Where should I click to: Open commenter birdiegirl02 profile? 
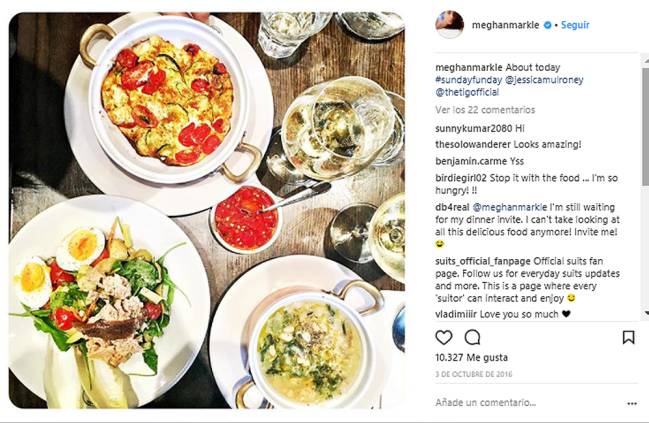461,178
